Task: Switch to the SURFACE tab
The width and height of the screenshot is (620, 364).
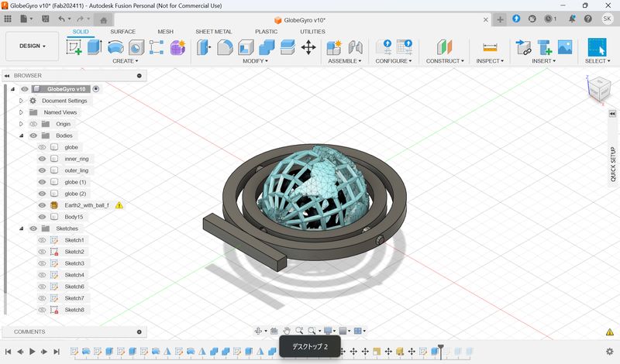Action: click(x=122, y=32)
